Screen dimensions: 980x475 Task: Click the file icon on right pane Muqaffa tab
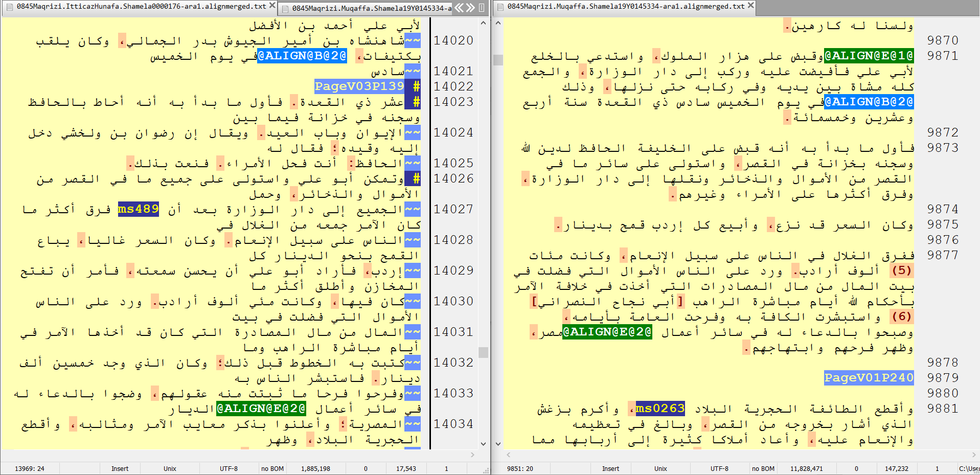pyautogui.click(x=500, y=7)
